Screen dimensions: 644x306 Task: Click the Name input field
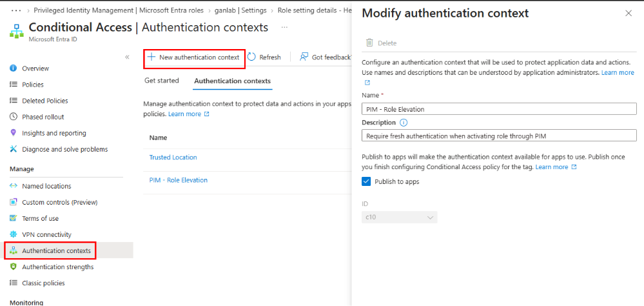[499, 109]
